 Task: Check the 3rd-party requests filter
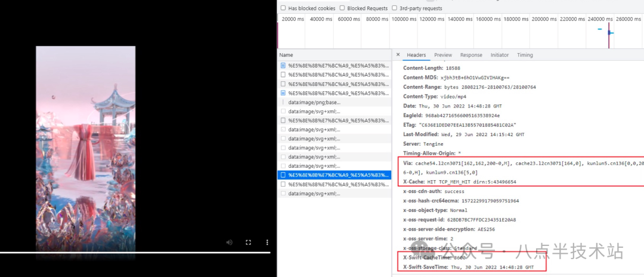pos(394,8)
